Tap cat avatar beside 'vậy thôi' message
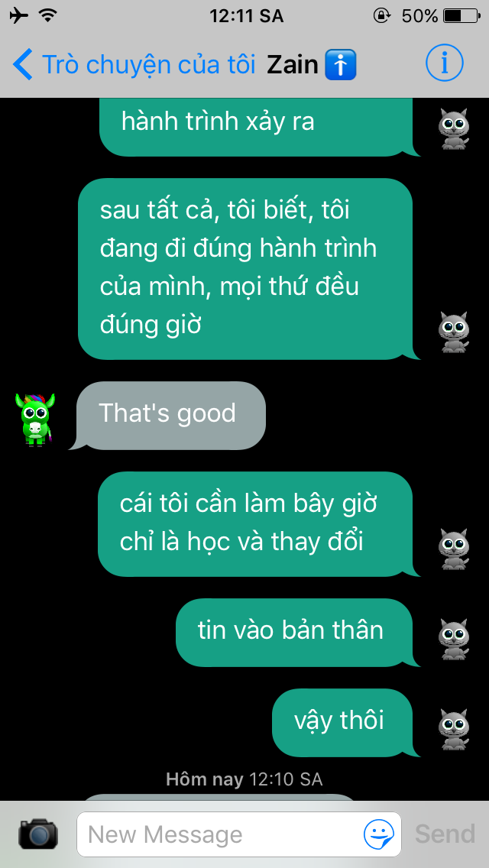The image size is (489, 868). click(x=454, y=730)
